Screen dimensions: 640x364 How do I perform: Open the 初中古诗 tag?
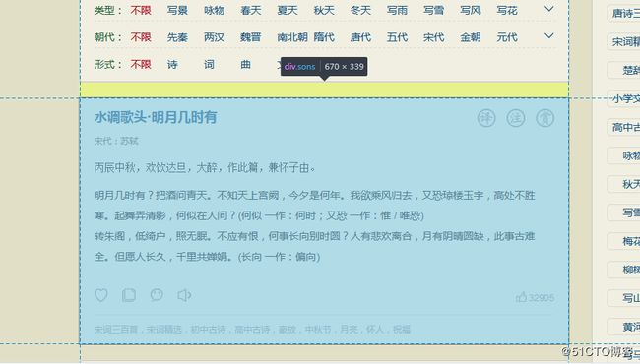coord(208,329)
